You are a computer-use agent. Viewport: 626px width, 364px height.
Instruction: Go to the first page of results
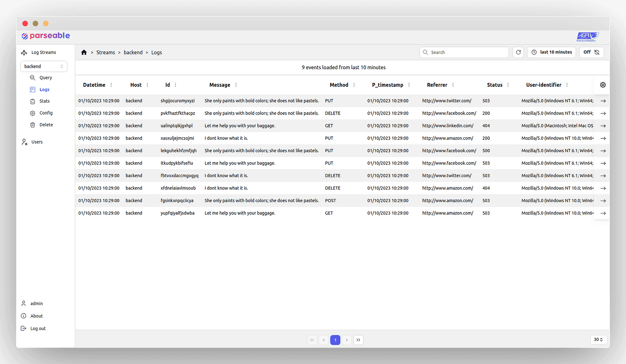click(312, 340)
